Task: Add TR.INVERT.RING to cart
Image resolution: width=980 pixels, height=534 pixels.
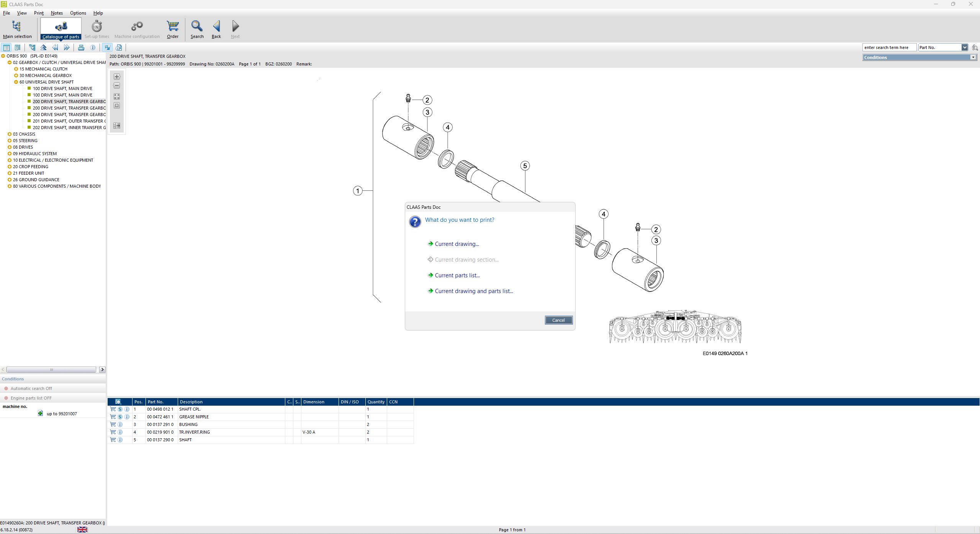Action: 113,432
